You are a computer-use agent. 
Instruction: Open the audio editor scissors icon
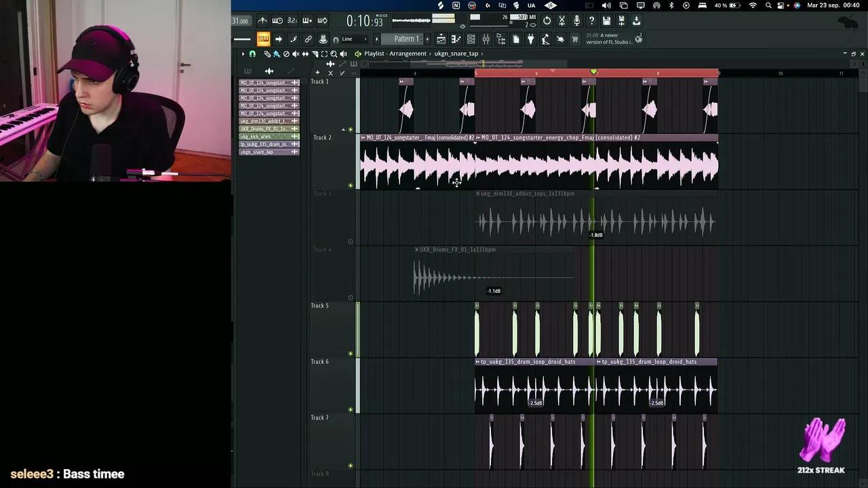[561, 20]
